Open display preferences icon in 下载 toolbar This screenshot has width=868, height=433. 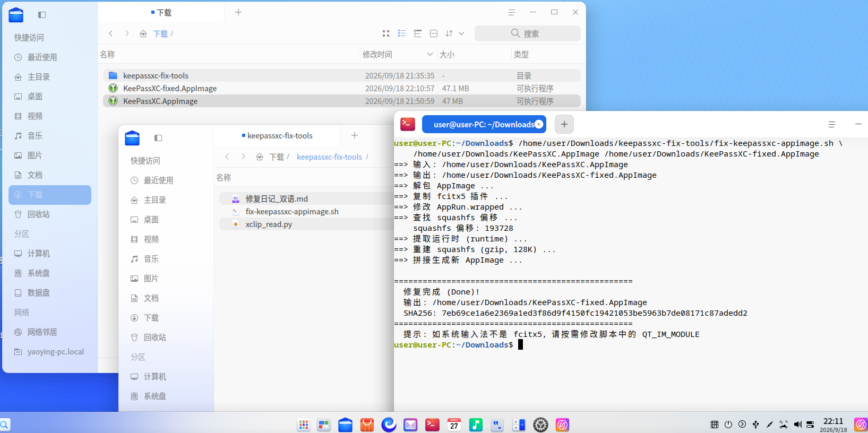[434, 33]
